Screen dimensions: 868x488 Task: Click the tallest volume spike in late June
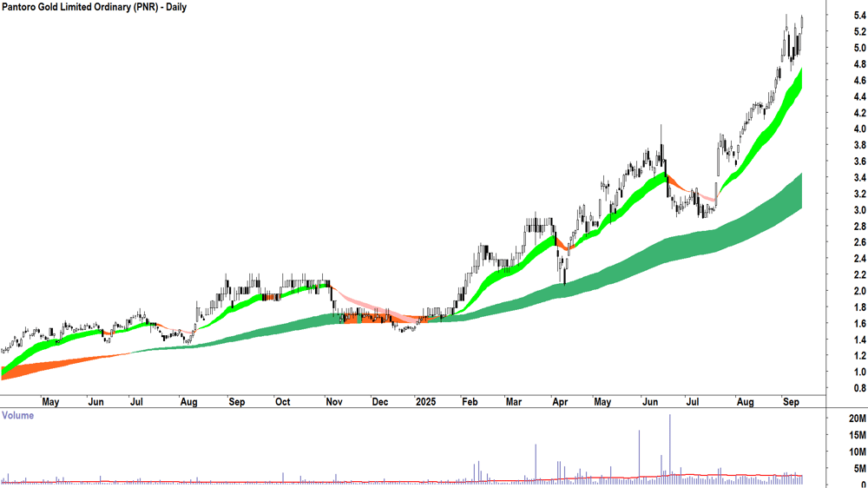pyautogui.click(x=670, y=449)
